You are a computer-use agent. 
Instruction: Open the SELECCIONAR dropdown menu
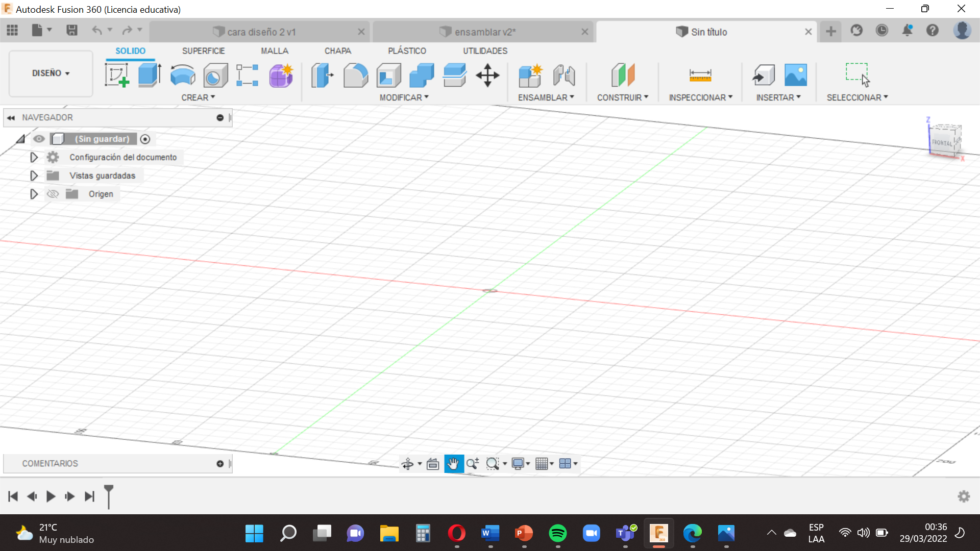(x=857, y=97)
